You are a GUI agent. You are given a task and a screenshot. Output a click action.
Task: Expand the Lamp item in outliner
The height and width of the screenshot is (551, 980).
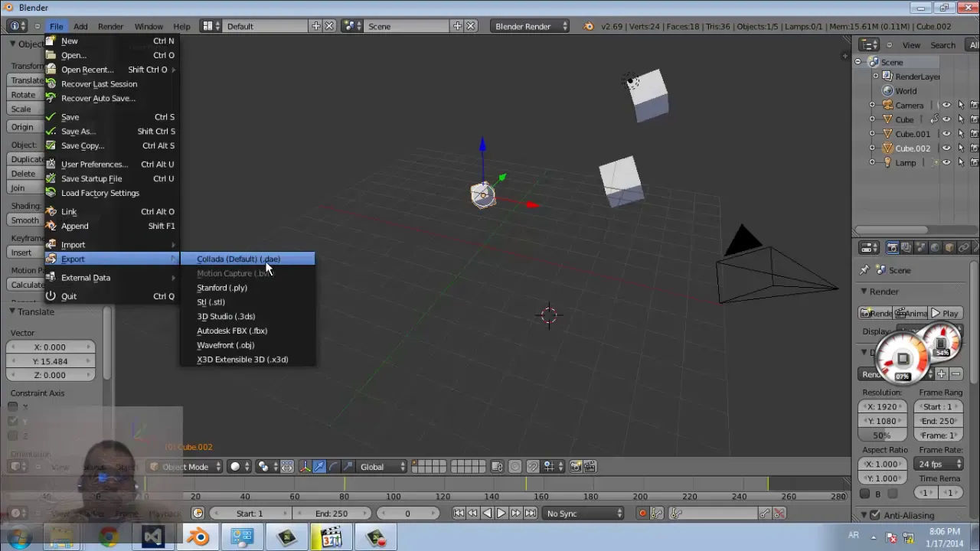tap(872, 162)
